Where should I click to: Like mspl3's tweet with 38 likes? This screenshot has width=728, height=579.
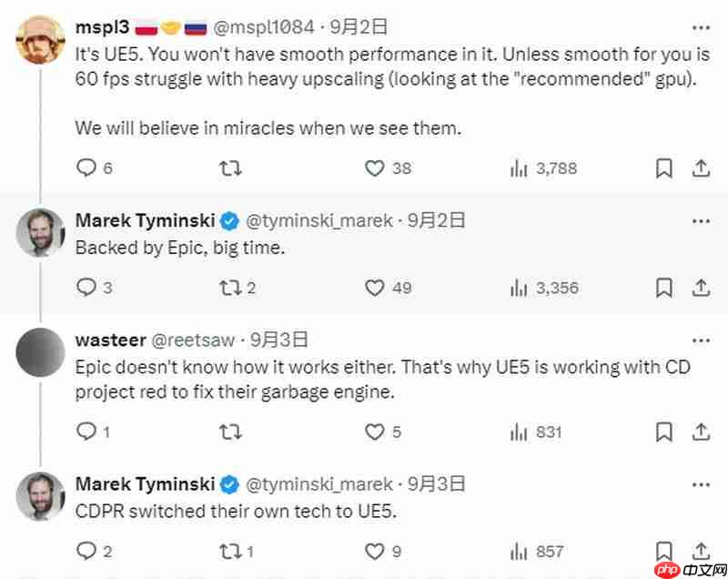point(374,168)
